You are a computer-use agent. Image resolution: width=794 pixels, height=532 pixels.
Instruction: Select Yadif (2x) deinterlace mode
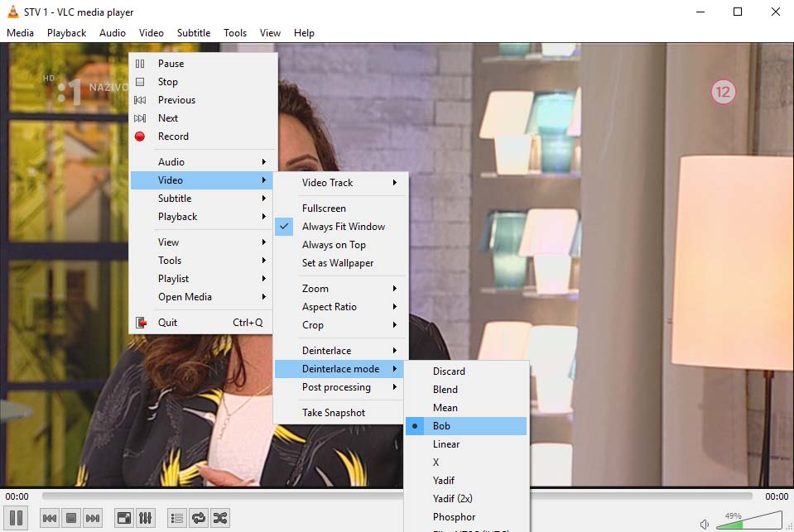point(466,499)
